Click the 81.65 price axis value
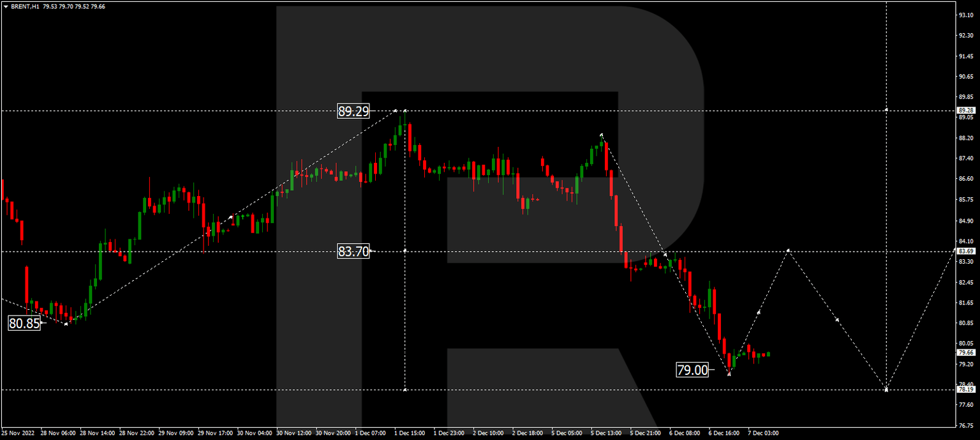This screenshot has height=440, width=980. pyautogui.click(x=965, y=303)
